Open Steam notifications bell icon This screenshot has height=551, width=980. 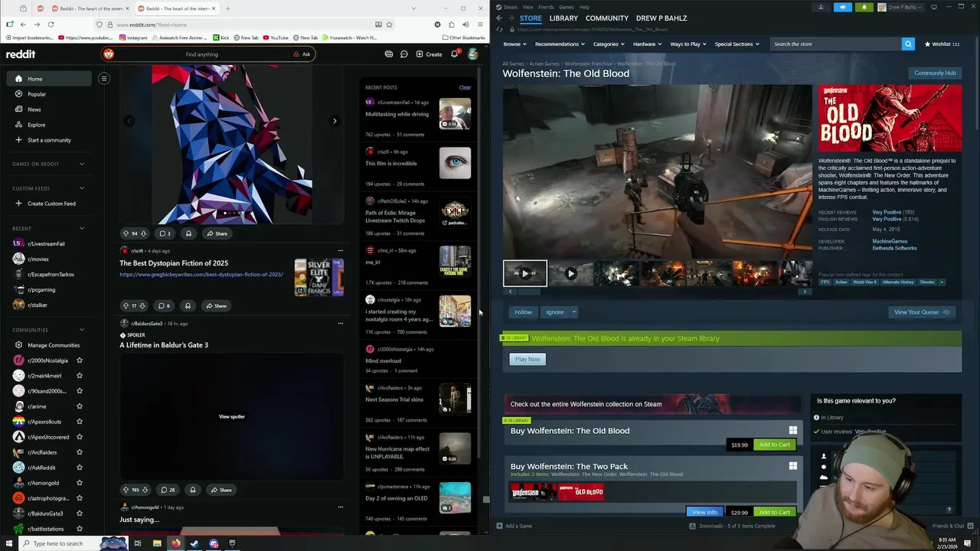[x=864, y=7]
